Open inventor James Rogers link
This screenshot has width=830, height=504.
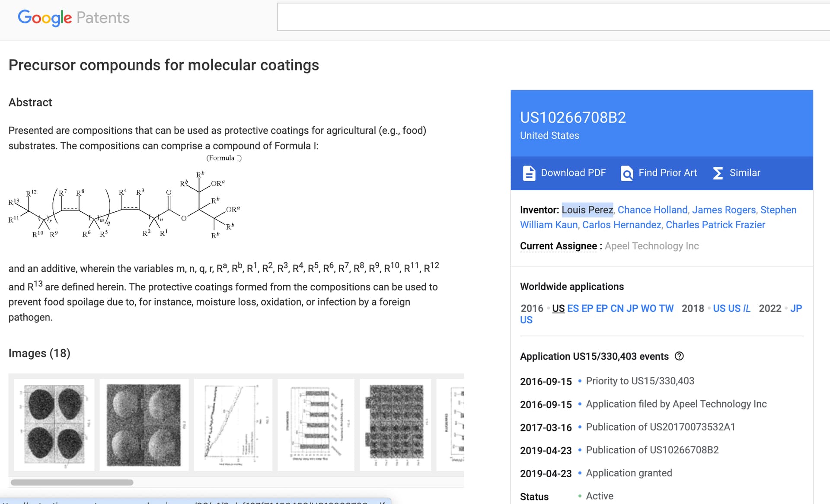(724, 210)
